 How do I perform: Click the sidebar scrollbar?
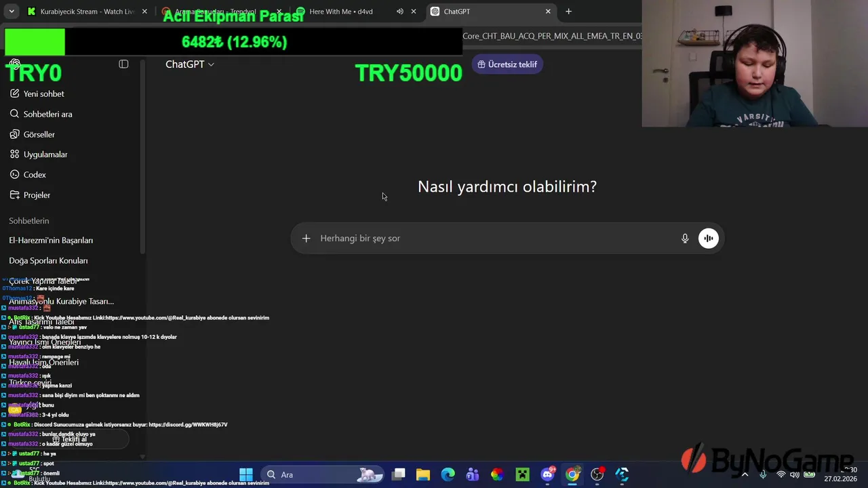pos(142,156)
